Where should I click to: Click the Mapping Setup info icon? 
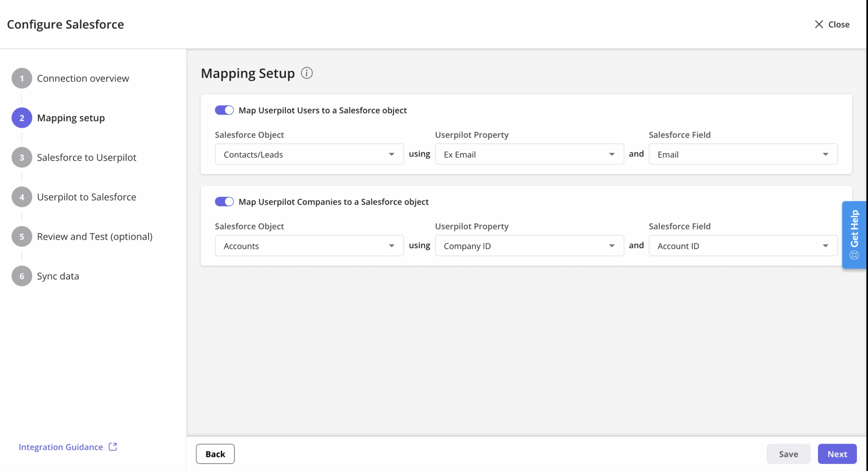pyautogui.click(x=307, y=73)
